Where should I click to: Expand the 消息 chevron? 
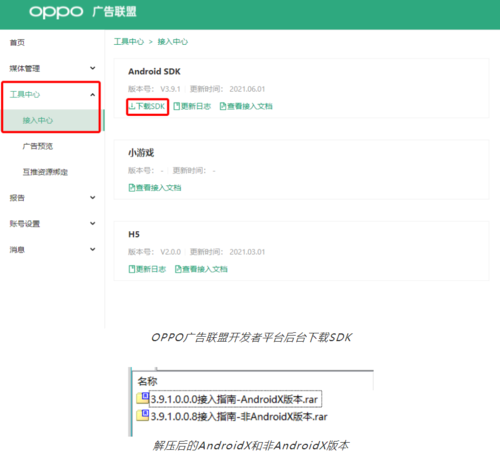coord(93,249)
